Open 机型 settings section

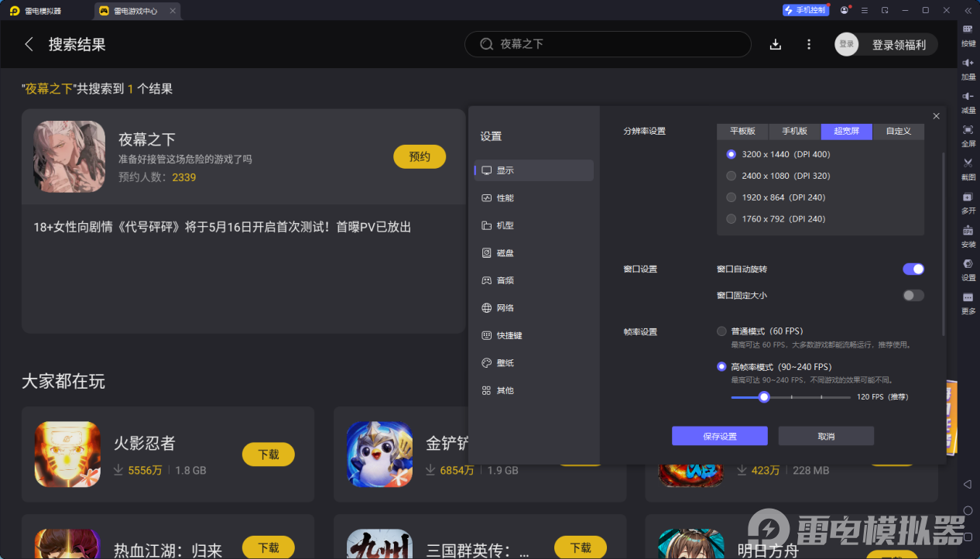(534, 225)
